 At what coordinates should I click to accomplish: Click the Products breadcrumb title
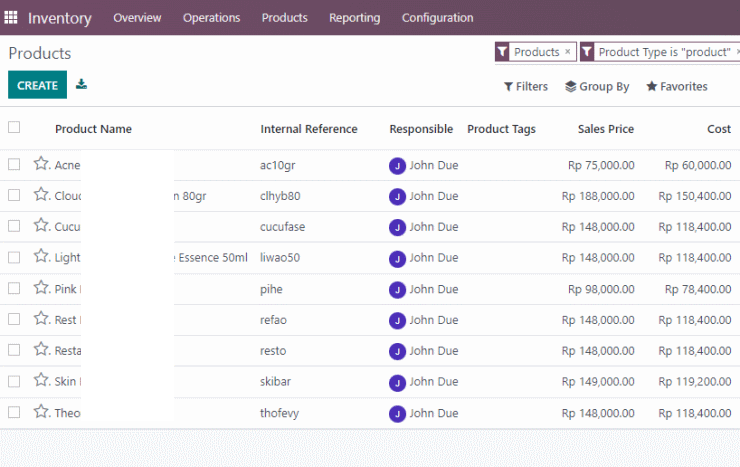tap(40, 53)
